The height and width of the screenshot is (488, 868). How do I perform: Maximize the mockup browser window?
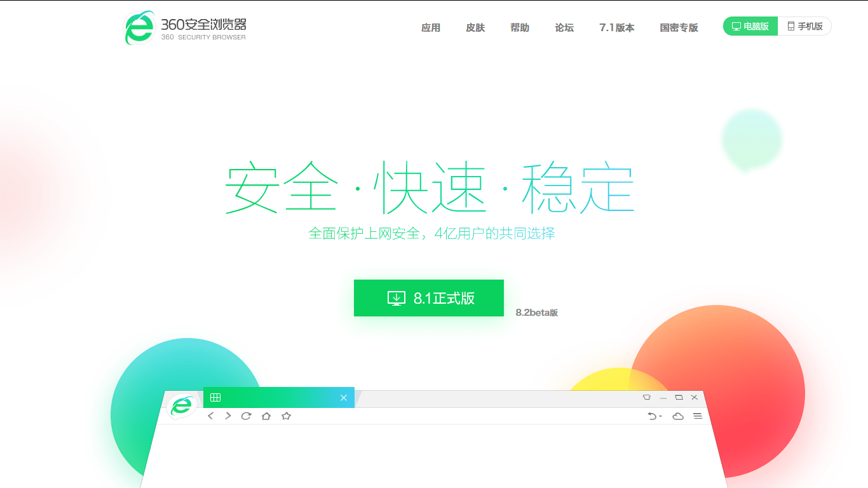(679, 397)
